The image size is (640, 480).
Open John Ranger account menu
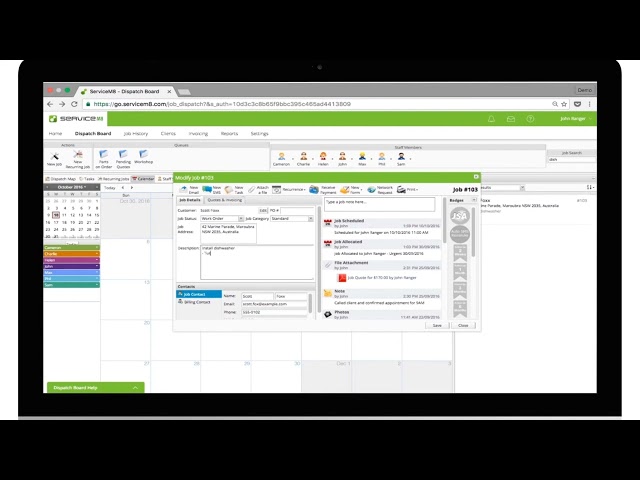[575, 119]
